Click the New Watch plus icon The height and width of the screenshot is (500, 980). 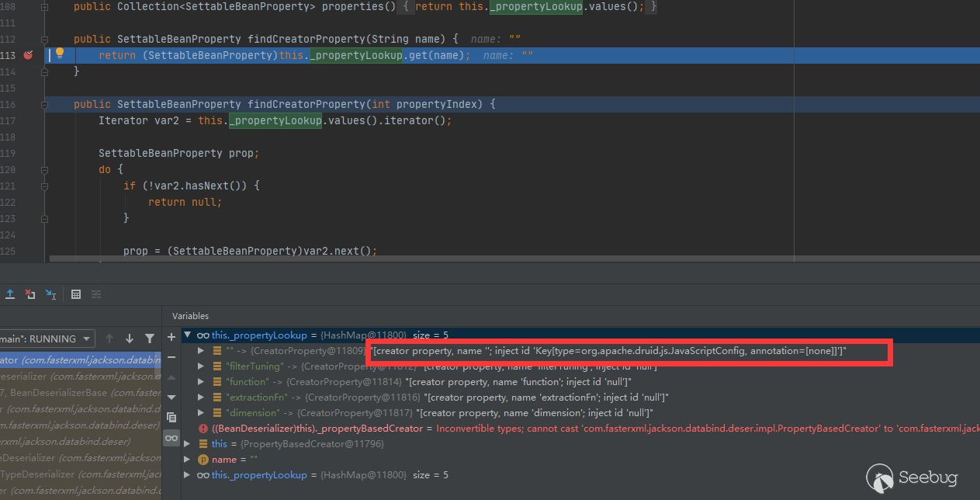171,337
